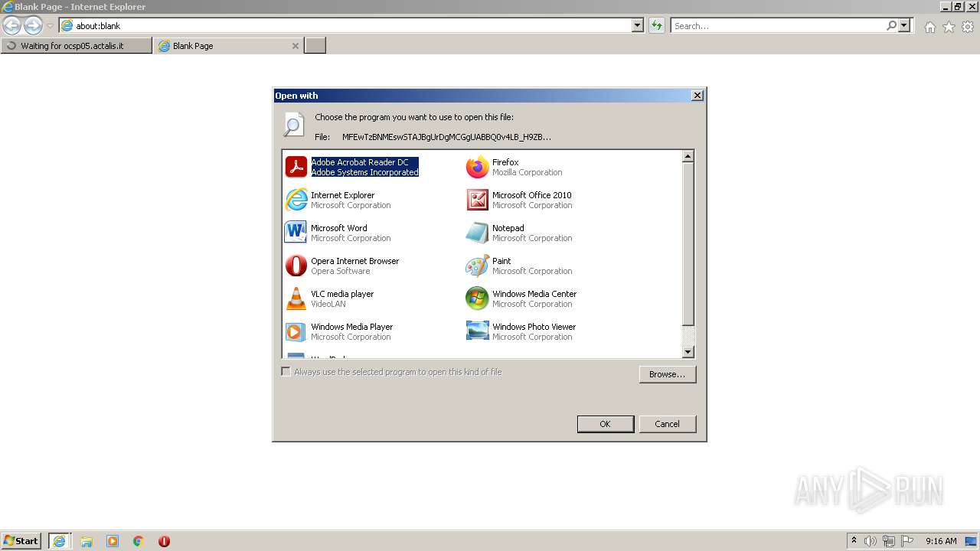Click the program list scroll down arrow

coord(688,352)
